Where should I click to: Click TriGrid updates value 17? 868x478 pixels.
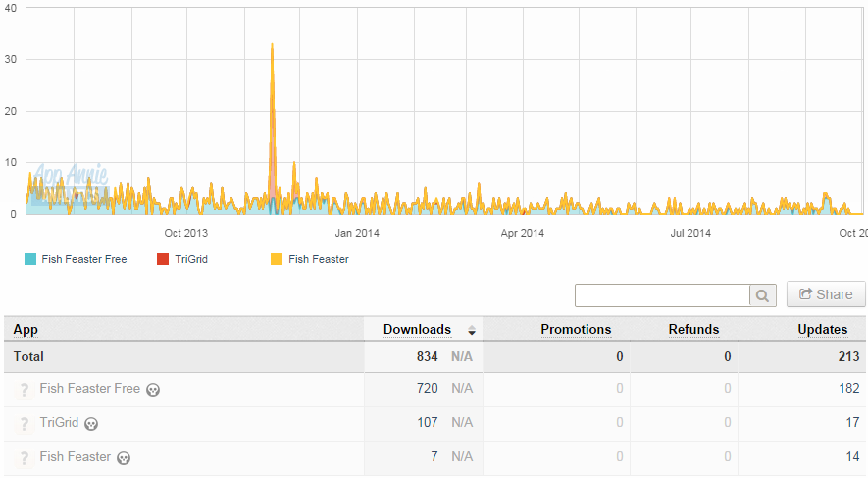(x=852, y=423)
